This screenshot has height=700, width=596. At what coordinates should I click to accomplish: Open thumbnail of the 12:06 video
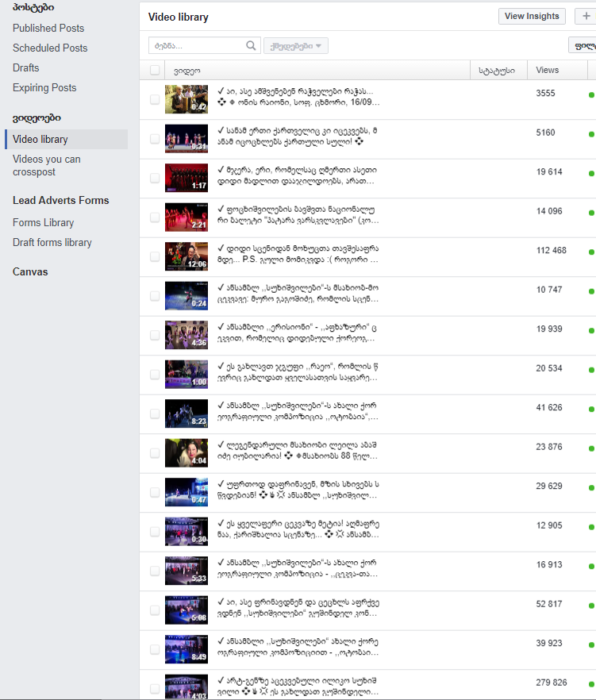pyautogui.click(x=186, y=256)
